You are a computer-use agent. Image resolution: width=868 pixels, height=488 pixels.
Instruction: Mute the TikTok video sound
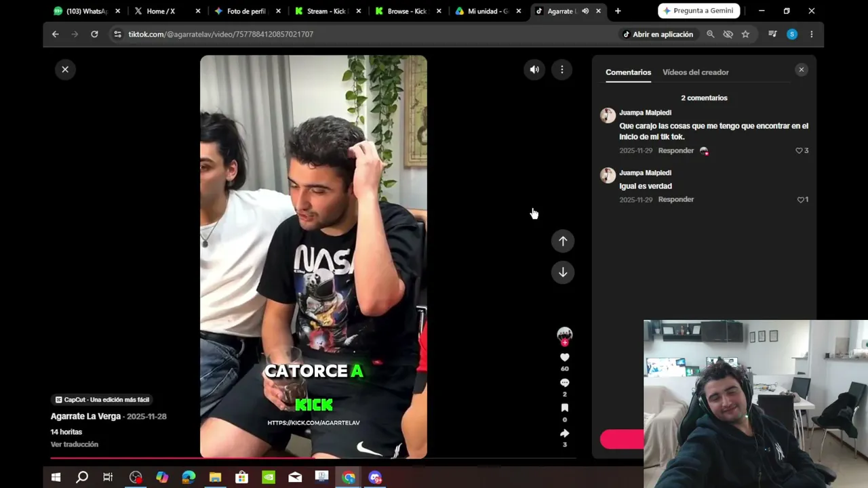click(534, 69)
